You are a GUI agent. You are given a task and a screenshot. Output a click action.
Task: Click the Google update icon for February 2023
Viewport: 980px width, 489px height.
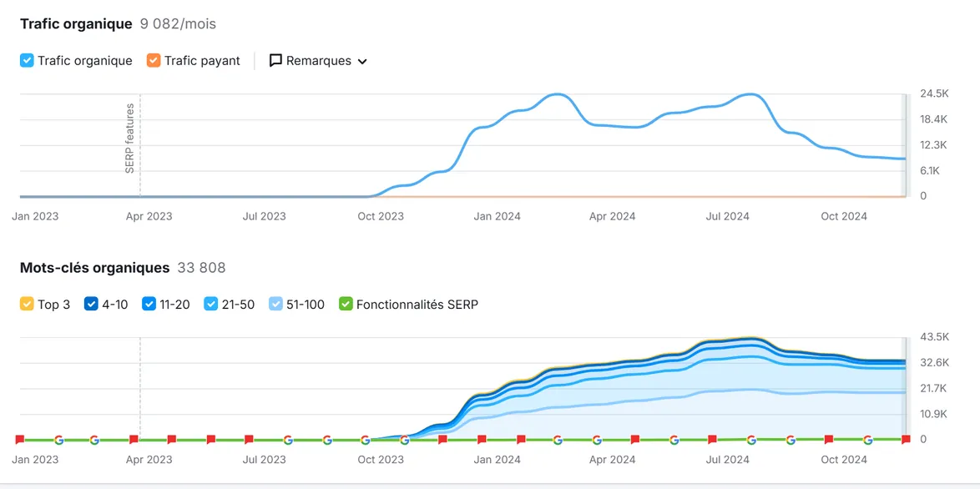pos(58,440)
